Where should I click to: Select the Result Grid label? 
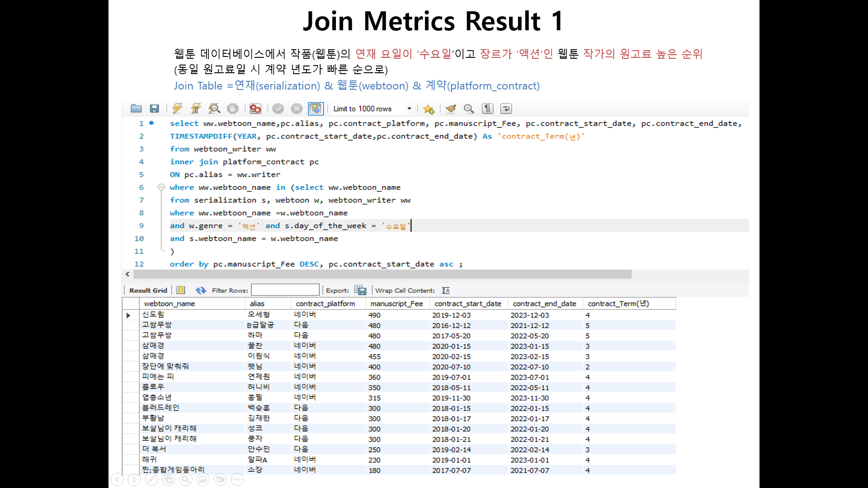(148, 291)
